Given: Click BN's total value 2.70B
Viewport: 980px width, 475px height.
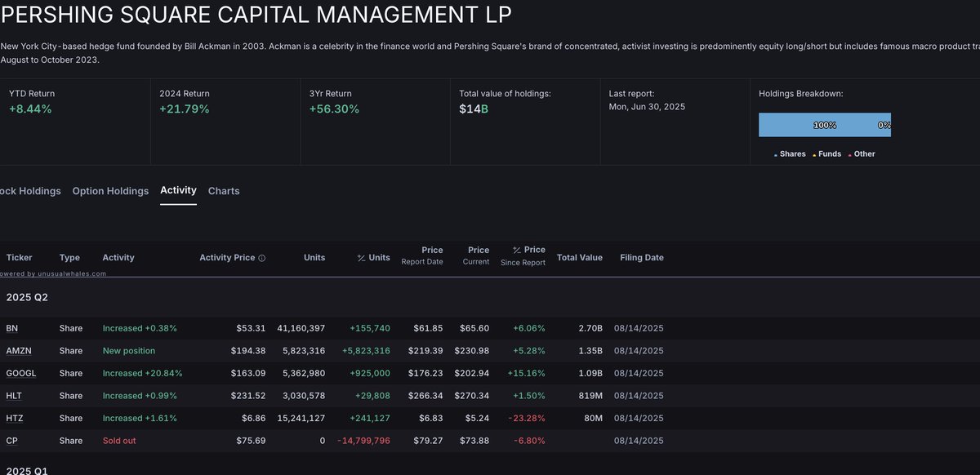Looking at the screenshot, I should coord(590,328).
